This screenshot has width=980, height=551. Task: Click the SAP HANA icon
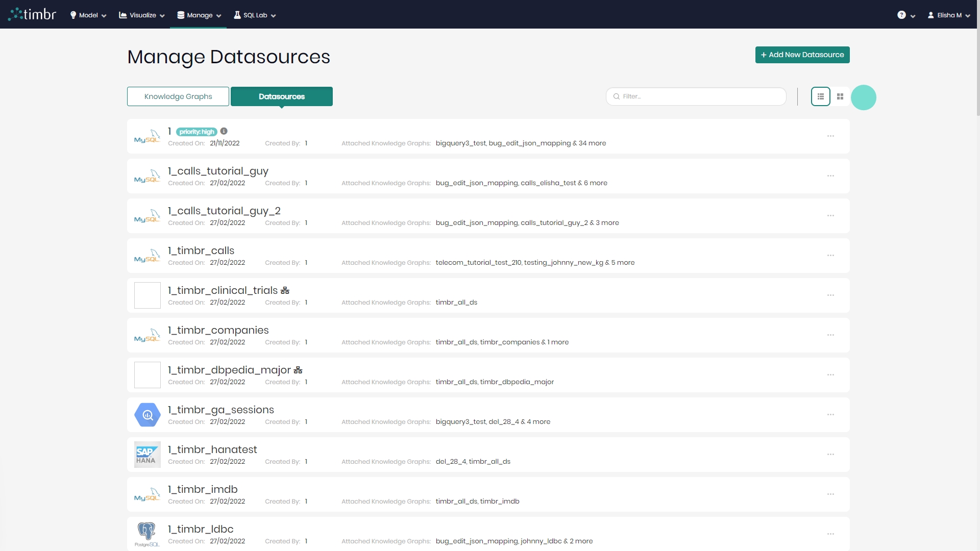147,455
